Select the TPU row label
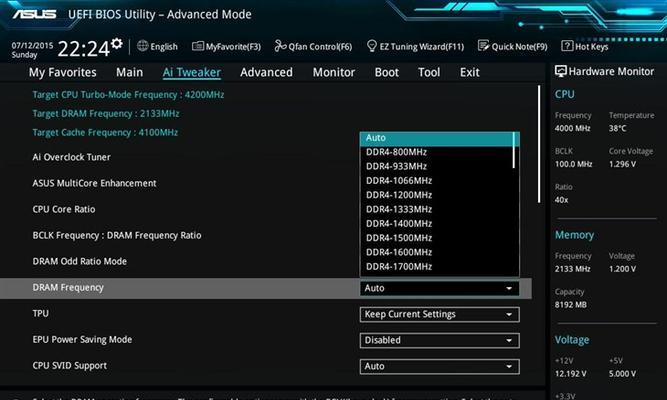This screenshot has height=400, width=667. [40, 314]
